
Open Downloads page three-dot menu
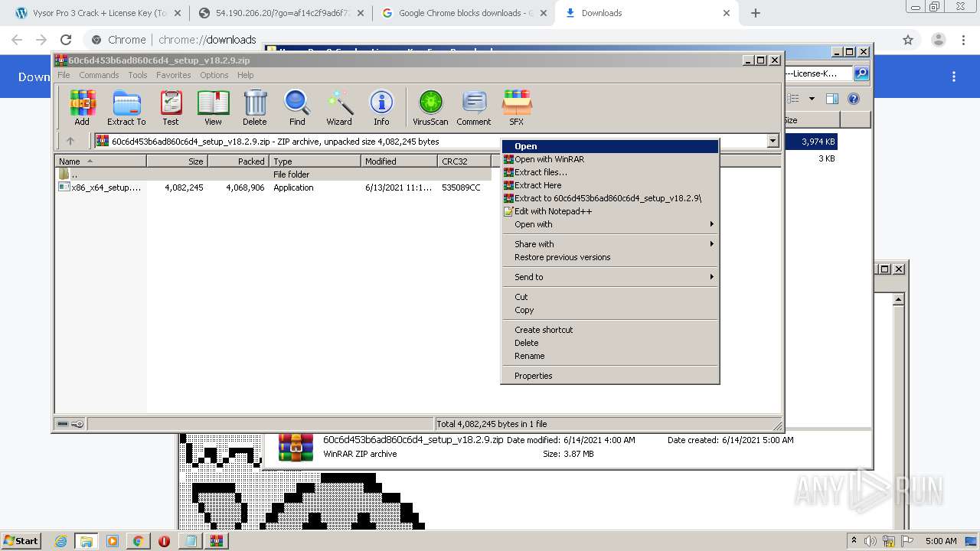click(954, 77)
